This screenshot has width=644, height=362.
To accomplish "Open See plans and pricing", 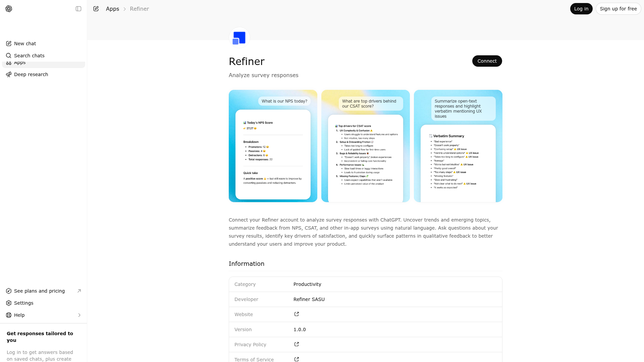I will 44,291.
